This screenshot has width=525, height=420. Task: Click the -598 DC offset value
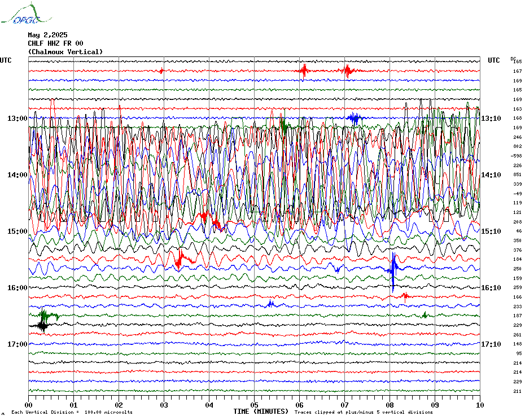[517, 156]
